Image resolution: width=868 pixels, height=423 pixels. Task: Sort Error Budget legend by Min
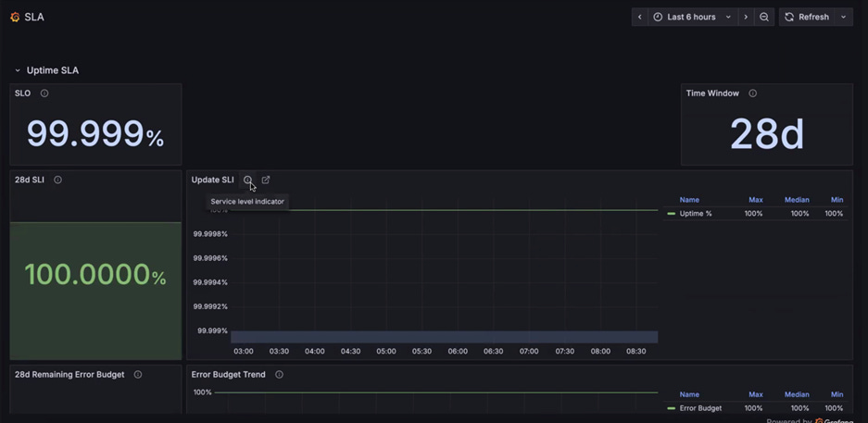coord(837,394)
